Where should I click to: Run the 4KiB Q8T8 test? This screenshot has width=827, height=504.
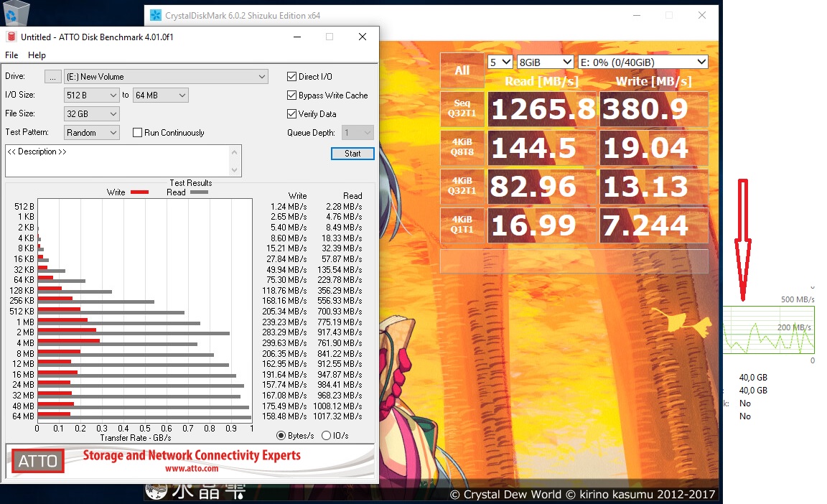point(462,148)
